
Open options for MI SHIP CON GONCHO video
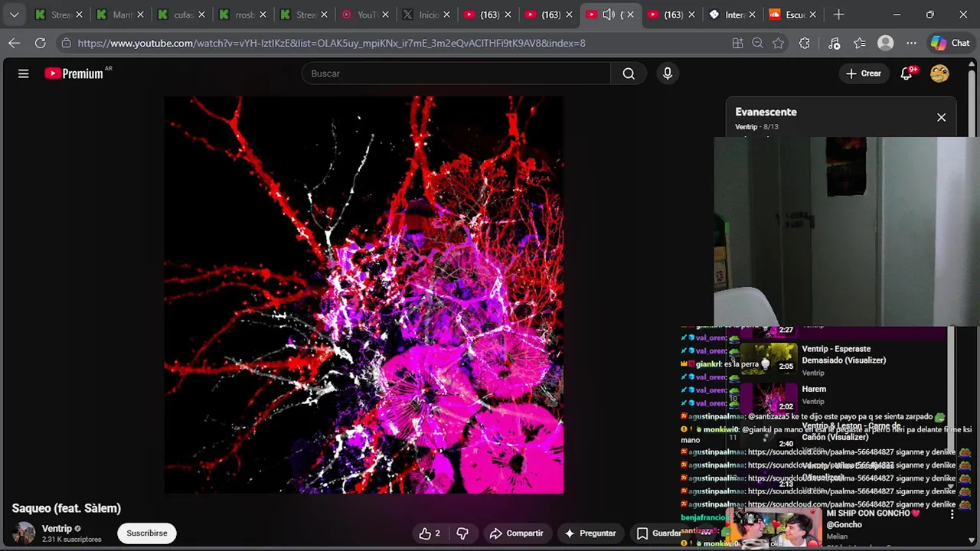coord(952,514)
